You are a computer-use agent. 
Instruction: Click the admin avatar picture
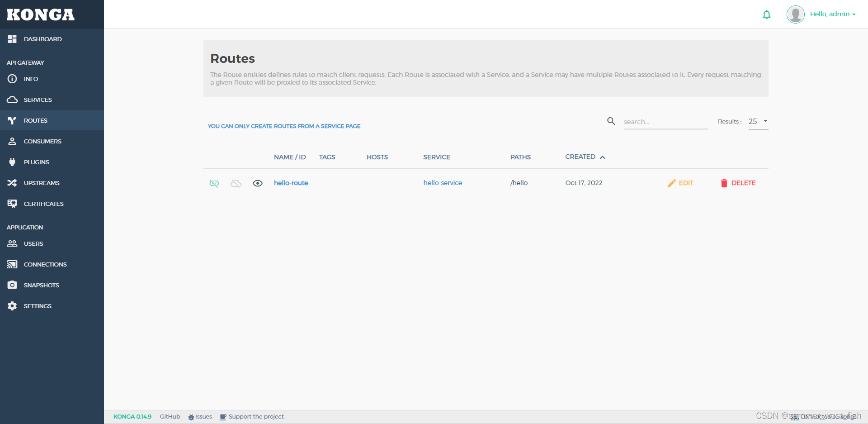(795, 14)
